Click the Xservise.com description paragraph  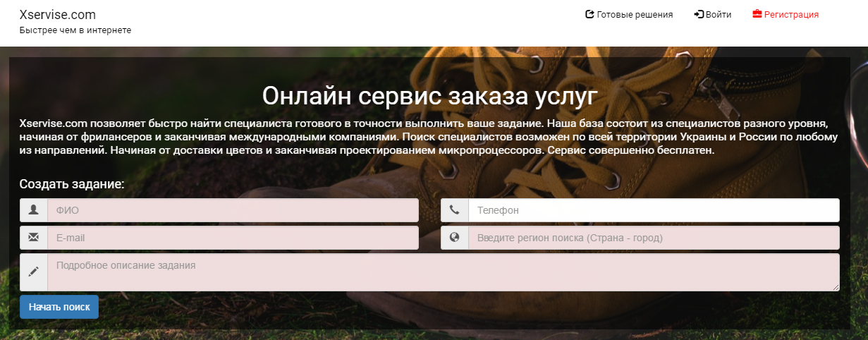tap(429, 137)
